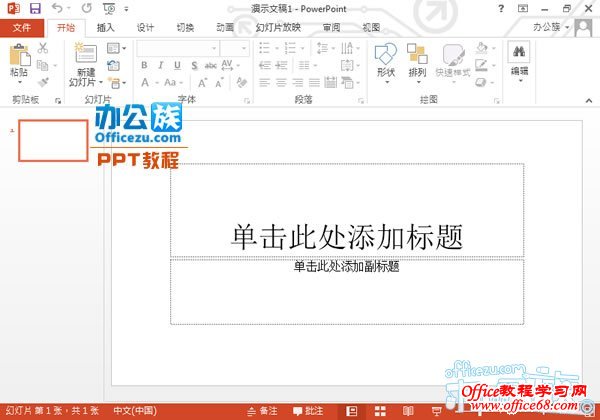Image resolution: width=600 pixels, height=420 pixels.
Task: Toggle Strikethrough abc formatting
Action: click(x=211, y=66)
